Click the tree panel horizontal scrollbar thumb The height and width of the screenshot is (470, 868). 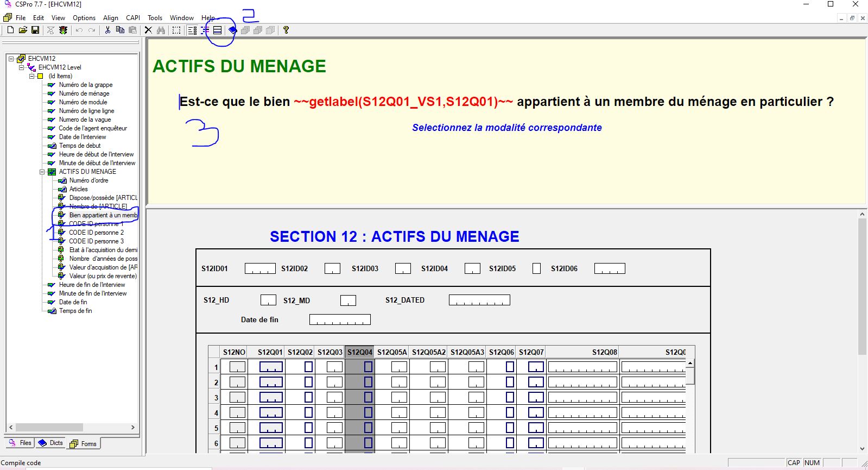[x=49, y=428]
